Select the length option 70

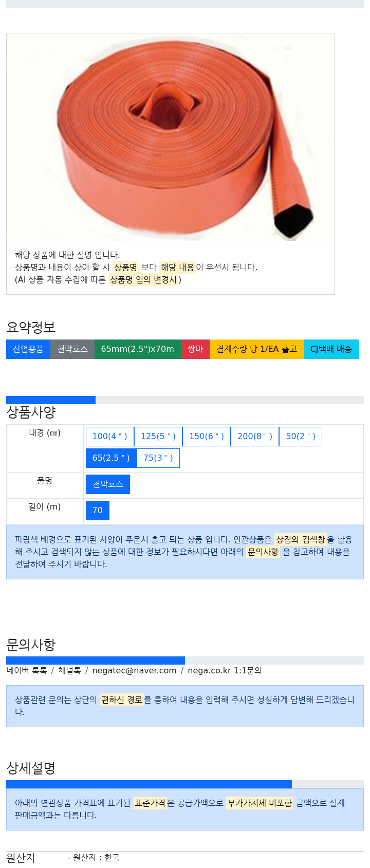[x=98, y=511]
